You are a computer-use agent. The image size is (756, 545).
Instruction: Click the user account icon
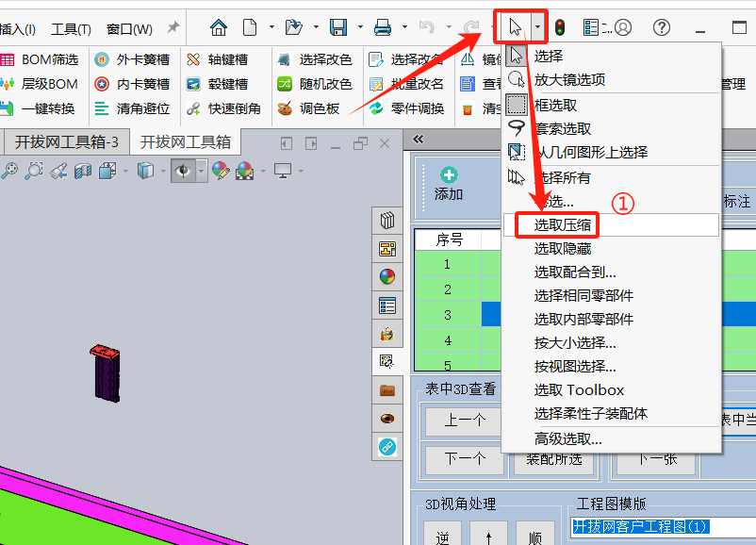(x=623, y=27)
